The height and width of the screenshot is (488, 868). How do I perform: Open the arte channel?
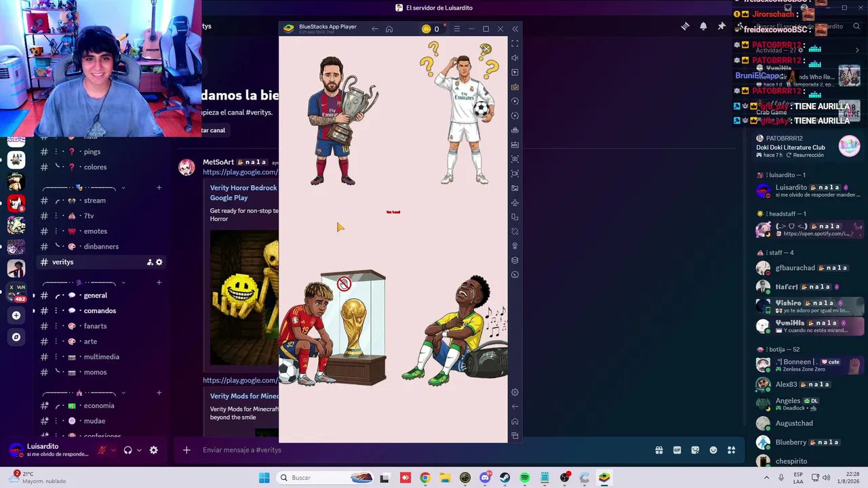[102, 342]
